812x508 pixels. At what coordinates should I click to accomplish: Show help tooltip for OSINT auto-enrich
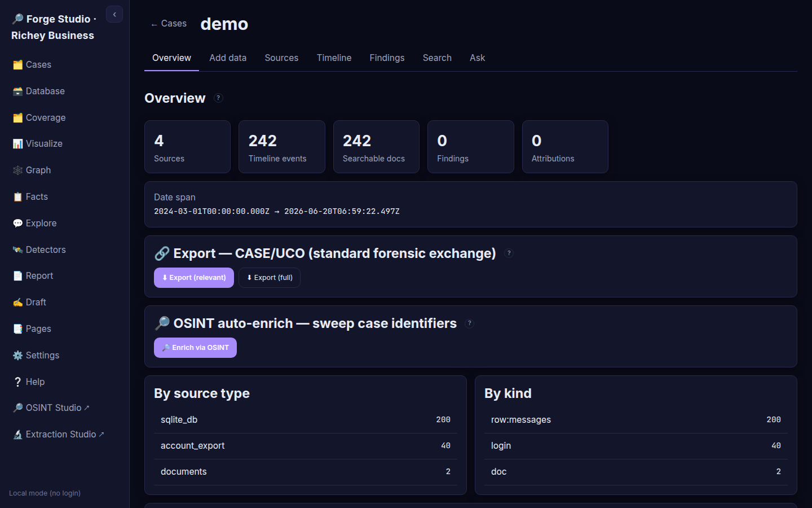[x=469, y=323]
